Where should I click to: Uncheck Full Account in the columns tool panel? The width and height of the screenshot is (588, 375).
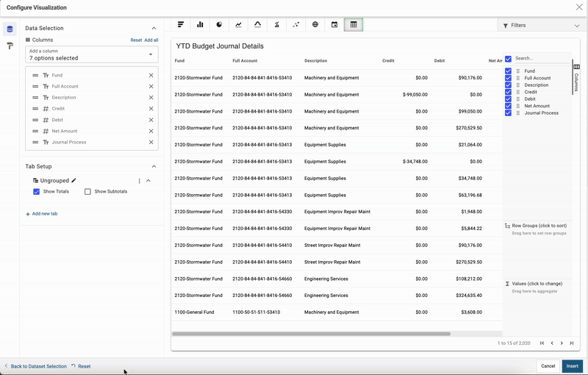(x=508, y=78)
